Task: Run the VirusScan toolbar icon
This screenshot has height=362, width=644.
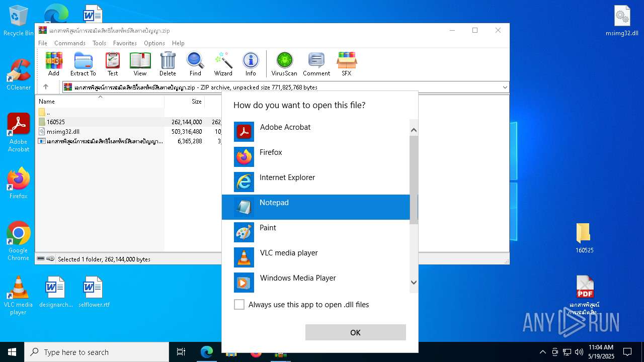Action: point(284,64)
